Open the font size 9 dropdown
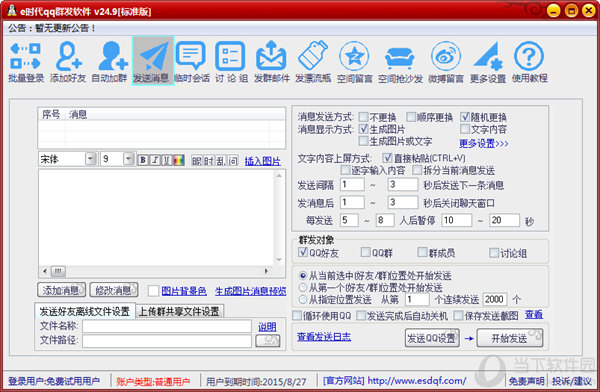The image size is (600, 392). coord(129,158)
